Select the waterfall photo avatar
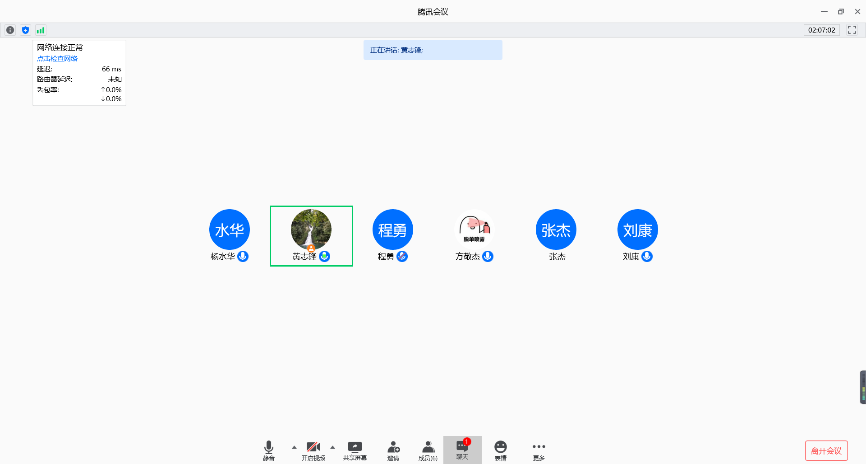The height and width of the screenshot is (464, 866). (x=310, y=229)
